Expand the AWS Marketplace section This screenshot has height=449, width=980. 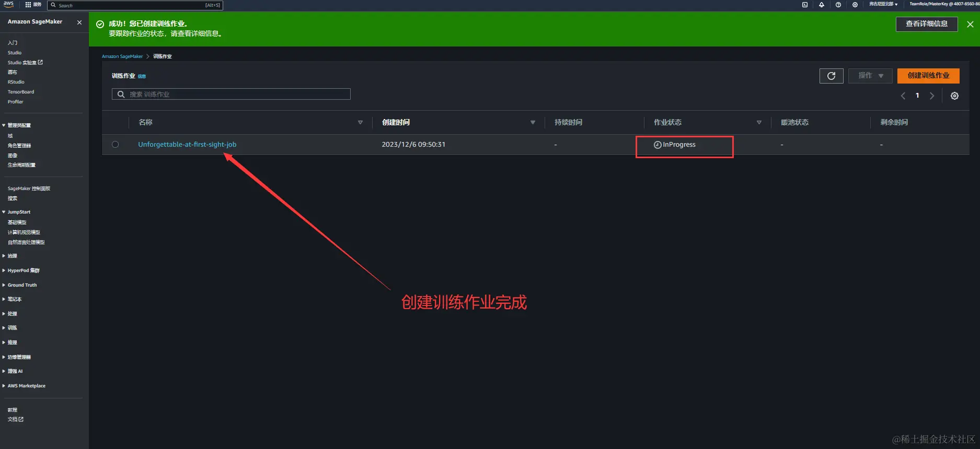pyautogui.click(x=4, y=386)
